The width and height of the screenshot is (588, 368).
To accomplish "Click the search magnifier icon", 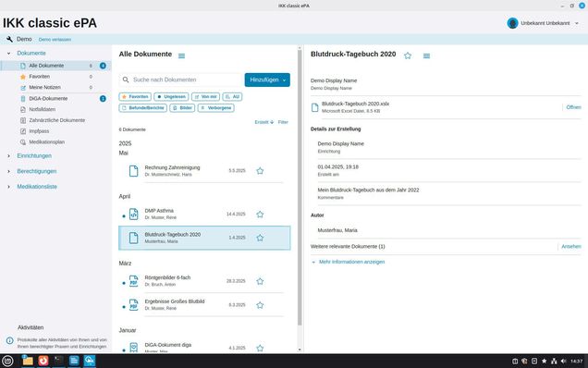I will 126,80.
